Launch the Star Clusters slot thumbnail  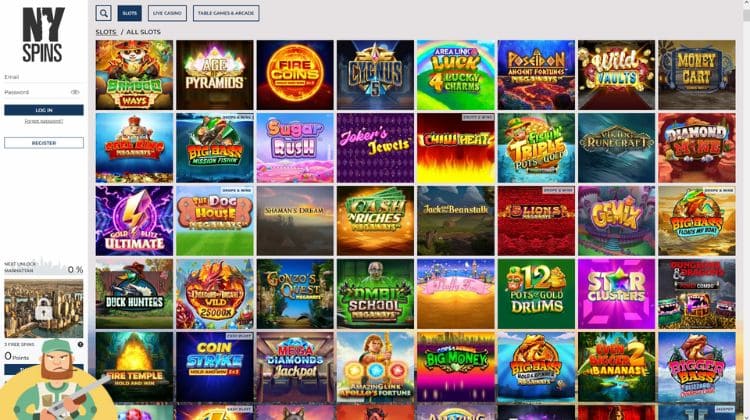(x=617, y=294)
